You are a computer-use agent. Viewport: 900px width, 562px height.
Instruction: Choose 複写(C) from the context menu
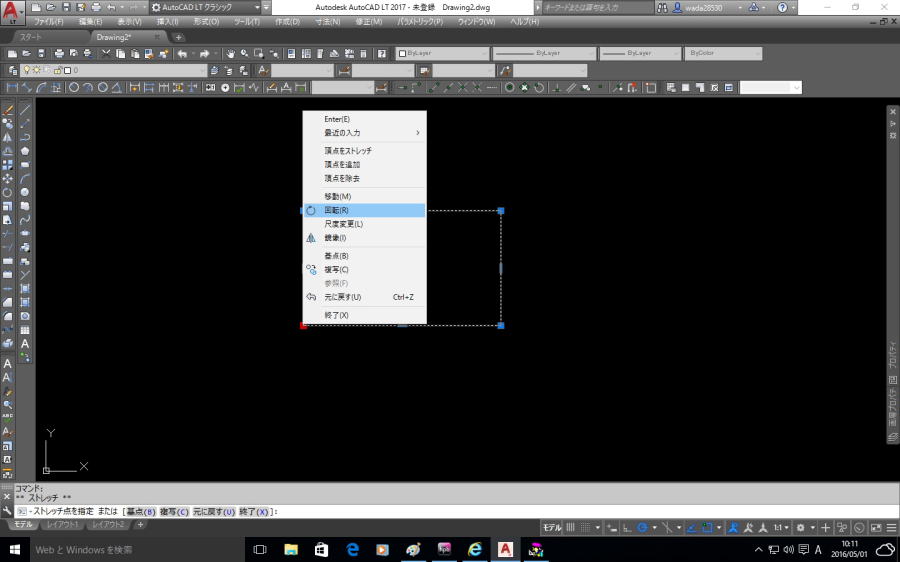pos(364,269)
